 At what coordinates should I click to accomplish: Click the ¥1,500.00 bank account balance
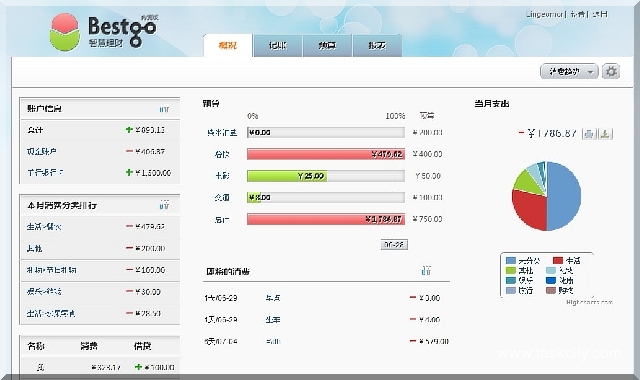[x=153, y=173]
